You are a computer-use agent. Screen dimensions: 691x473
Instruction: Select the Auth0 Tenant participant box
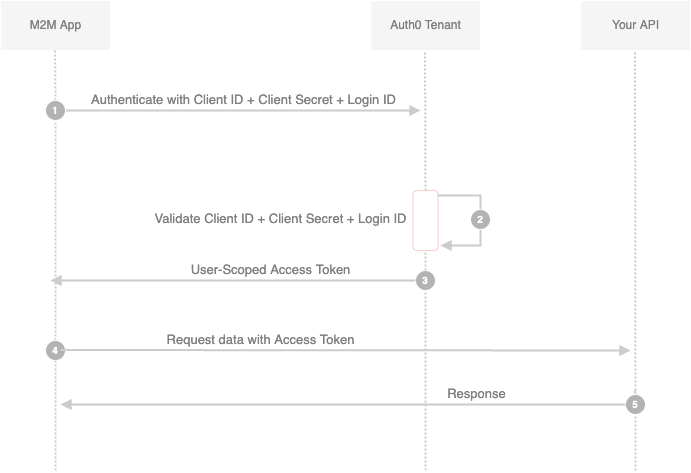click(x=425, y=25)
